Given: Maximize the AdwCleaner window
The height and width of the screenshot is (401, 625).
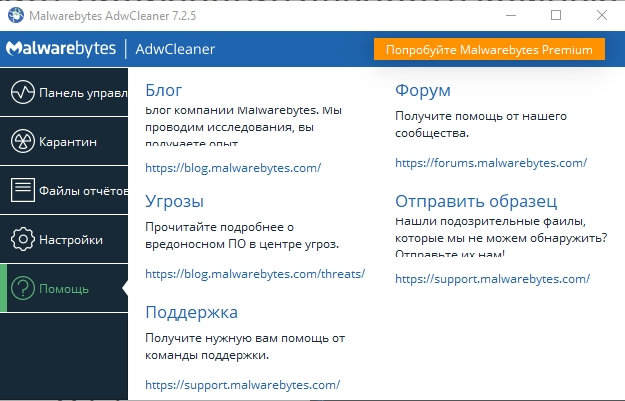Looking at the screenshot, I should pos(556,16).
